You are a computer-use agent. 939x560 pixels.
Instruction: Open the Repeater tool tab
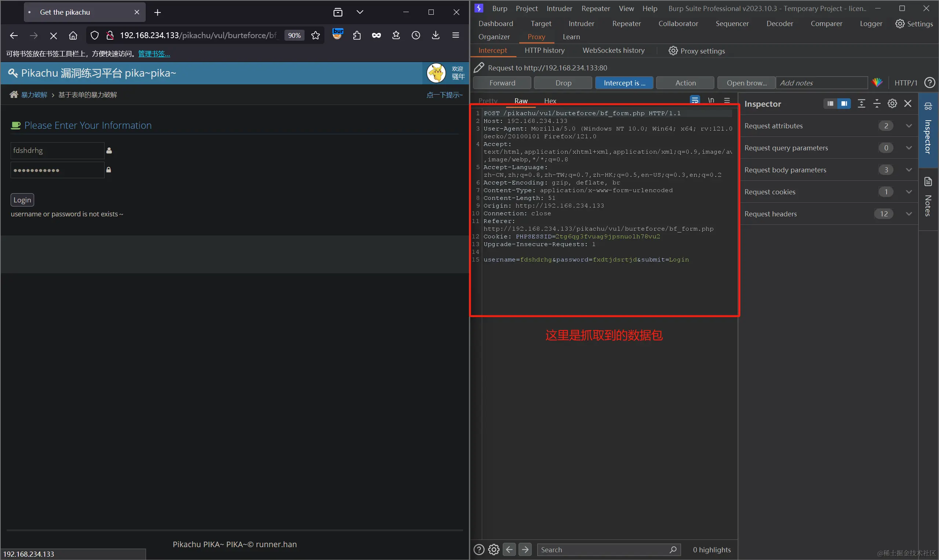coord(626,23)
